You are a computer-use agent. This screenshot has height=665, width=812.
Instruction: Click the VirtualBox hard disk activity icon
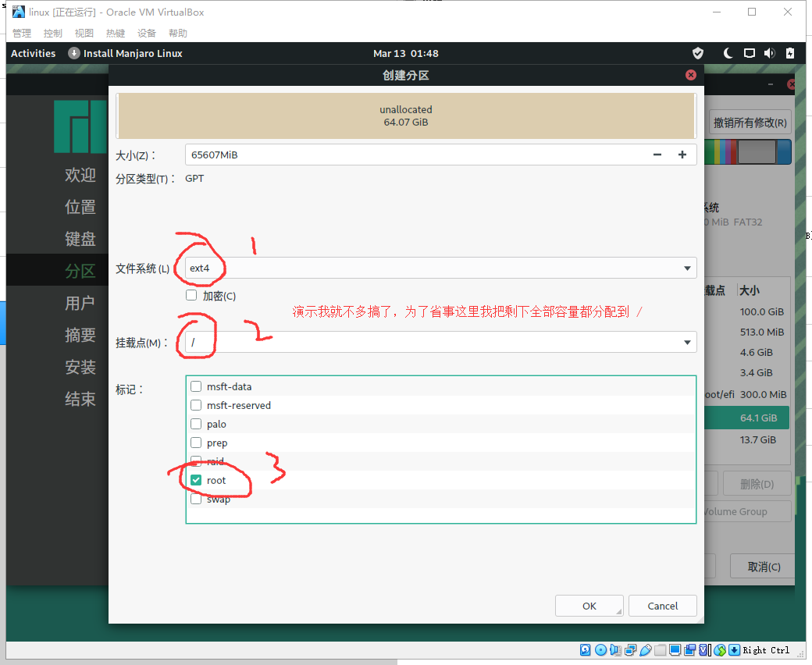coord(586,650)
